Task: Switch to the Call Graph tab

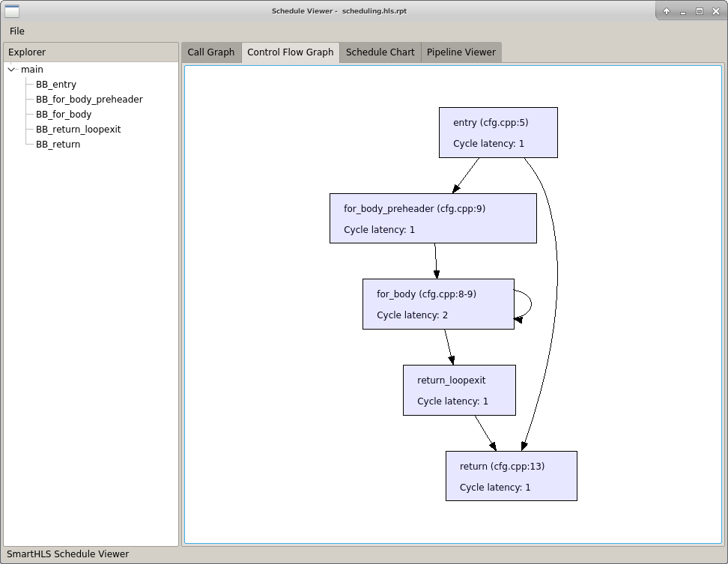Action: tap(210, 52)
